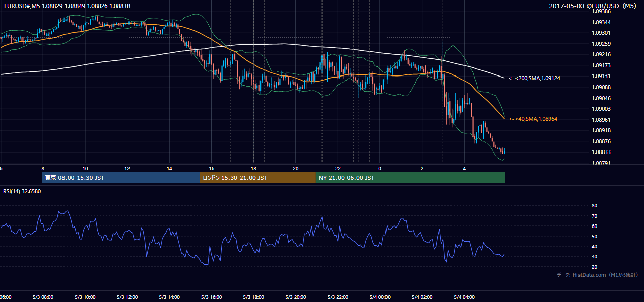Image resolution: width=644 pixels, height=302 pixels.
Task: Click price axis label 1.09216
Action: coord(601,55)
